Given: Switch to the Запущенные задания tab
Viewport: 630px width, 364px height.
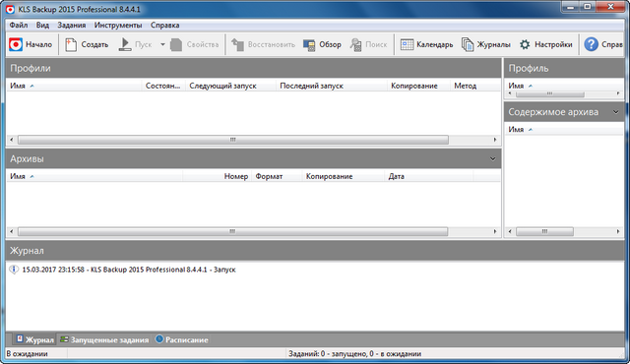Looking at the screenshot, I should pos(104,339).
